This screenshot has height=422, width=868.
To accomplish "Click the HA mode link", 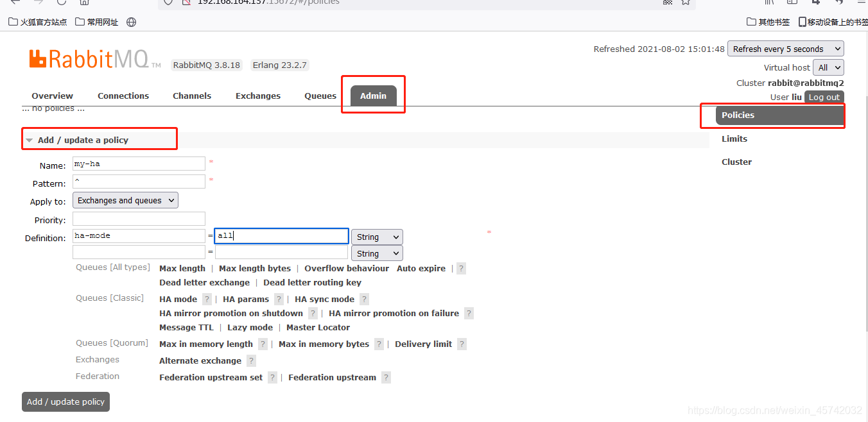I will pos(178,300).
